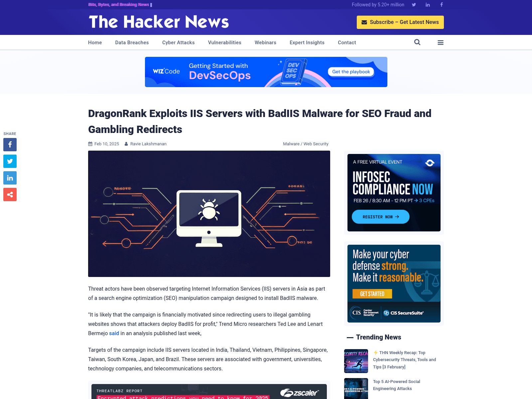532x399 pixels.
Task: Click article hero image of bugged computer
Action: tap(209, 214)
